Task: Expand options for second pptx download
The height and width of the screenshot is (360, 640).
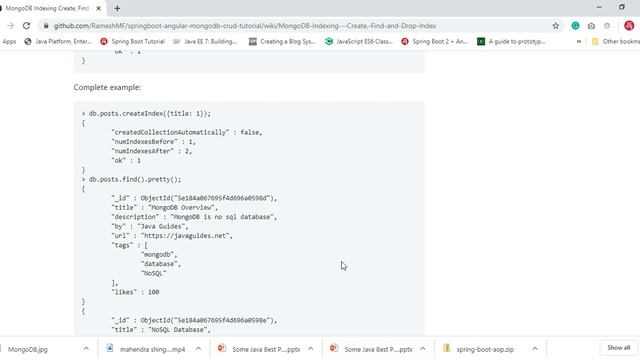Action: click(423, 349)
